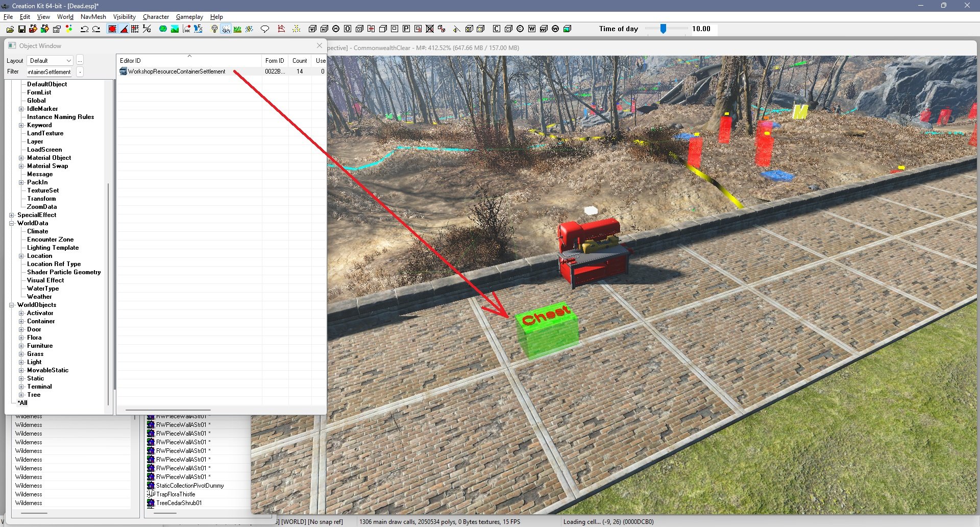
Task: Close the Object Window
Action: point(320,45)
